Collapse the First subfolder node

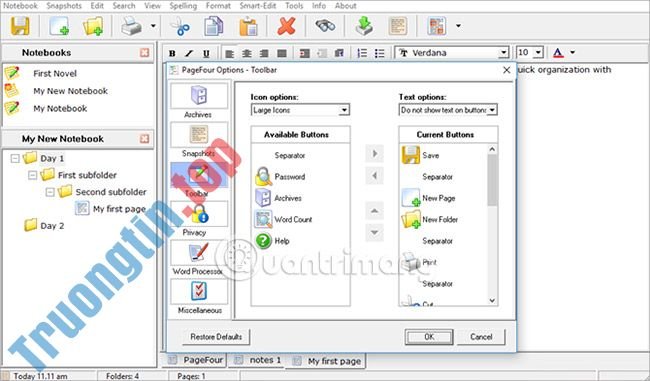pyautogui.click(x=32, y=175)
